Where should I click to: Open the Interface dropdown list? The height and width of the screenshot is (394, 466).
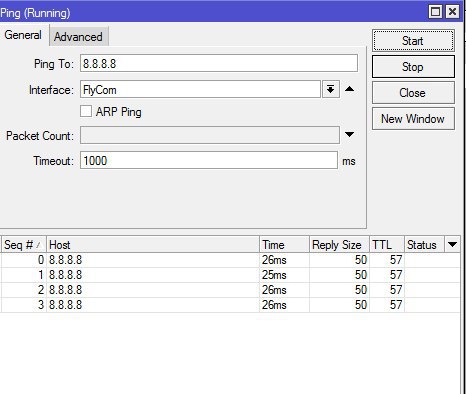tap(331, 89)
